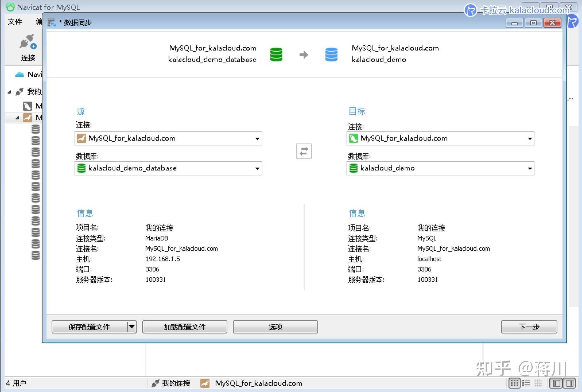Click the blue target database icon in header
The image size is (582, 392).
point(331,54)
